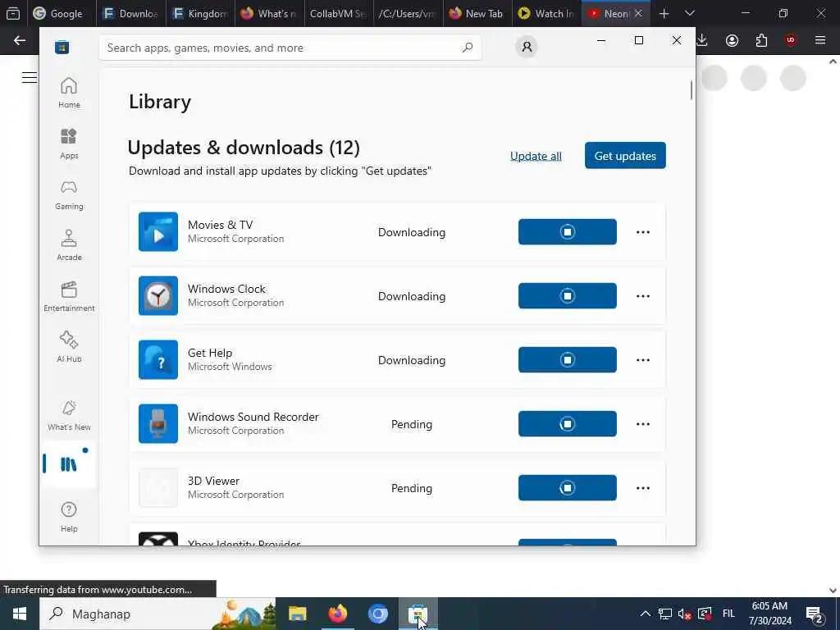Click the uBlock Origin extension icon
Image resolution: width=840 pixels, height=630 pixels.
[x=791, y=40]
